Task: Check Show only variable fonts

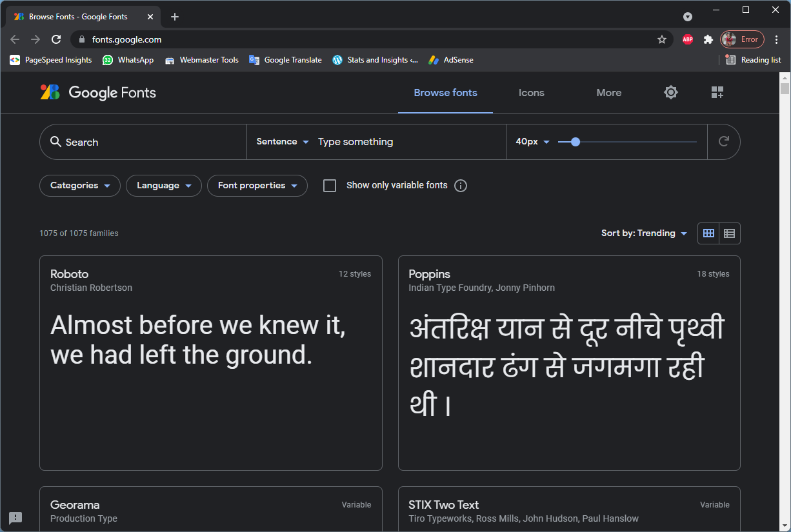Action: (330, 186)
